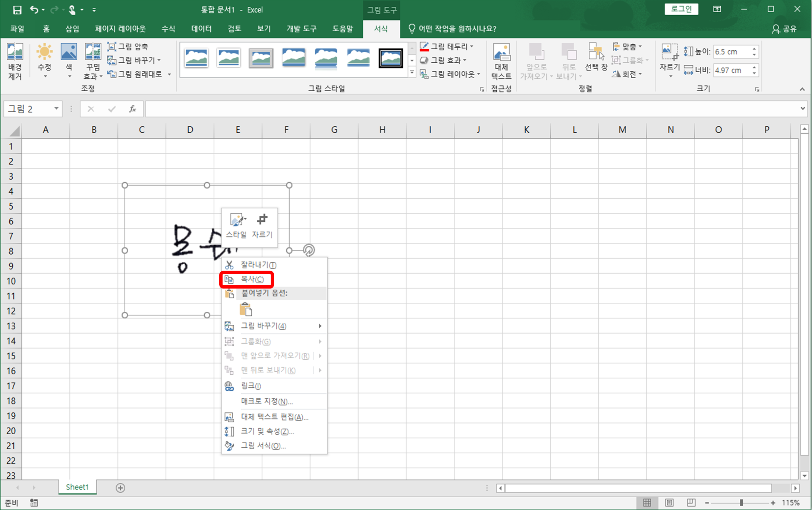Click the 로그인 (Sign in) button
The height and width of the screenshot is (510, 812).
point(681,9)
